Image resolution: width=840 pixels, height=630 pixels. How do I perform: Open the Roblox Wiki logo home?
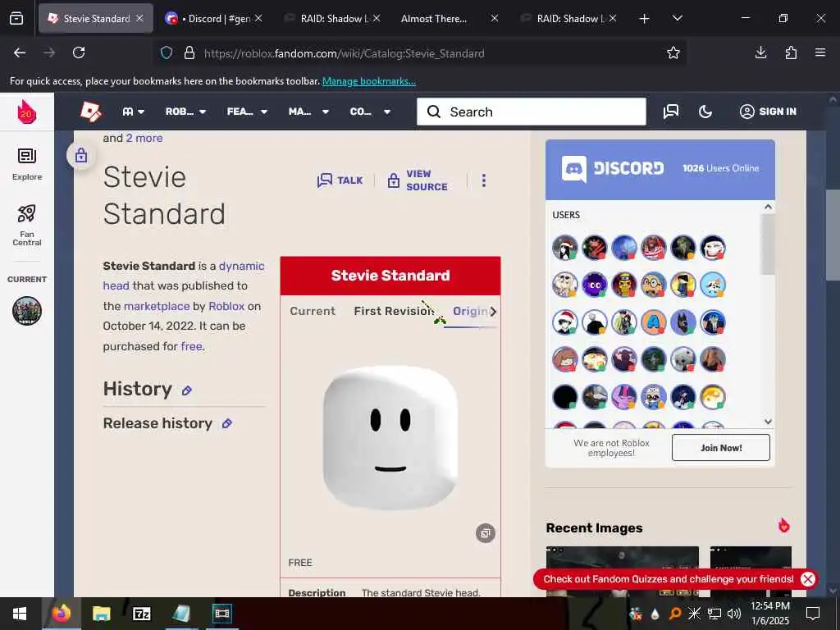[90, 112]
